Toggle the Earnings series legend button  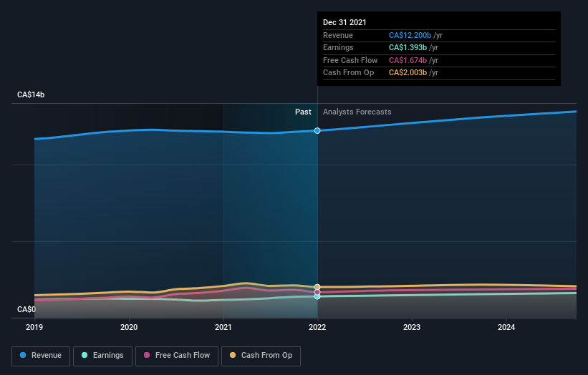(x=102, y=356)
